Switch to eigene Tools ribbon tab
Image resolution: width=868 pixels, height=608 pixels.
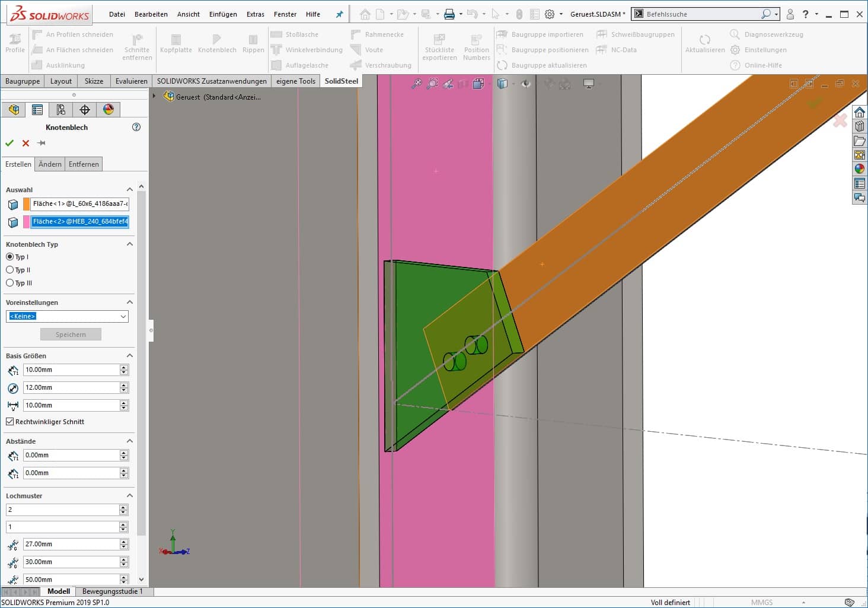(296, 81)
